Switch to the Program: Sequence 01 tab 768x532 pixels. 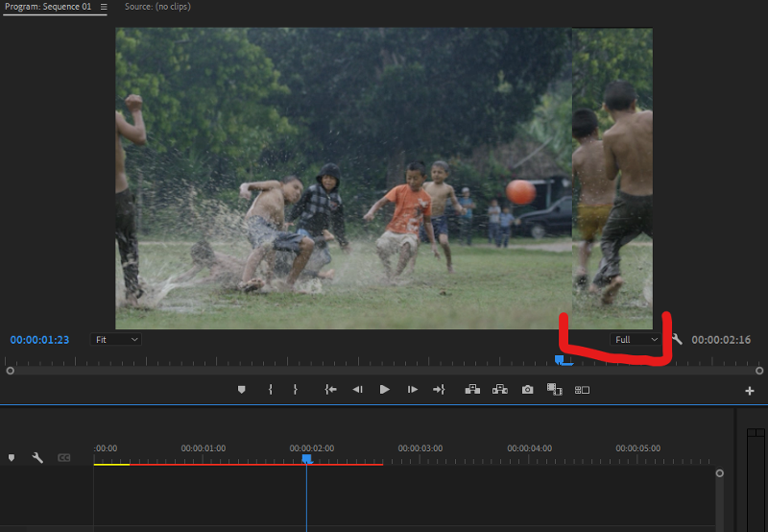pos(48,7)
